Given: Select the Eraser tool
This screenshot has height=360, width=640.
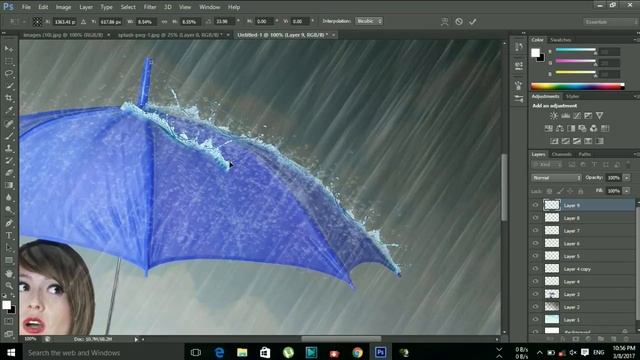Looking at the screenshot, I should coord(9,173).
